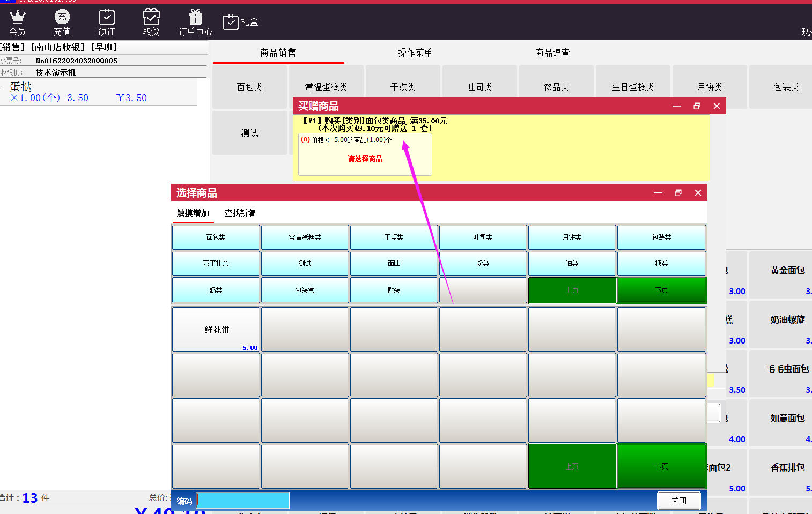This screenshot has width=812, height=514.
Task: Restore the 买赠商品 window size
Action: coord(697,106)
